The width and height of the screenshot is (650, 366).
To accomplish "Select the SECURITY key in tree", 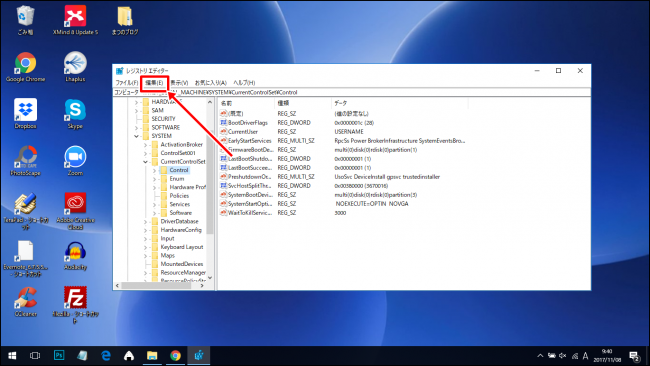I will (x=163, y=119).
